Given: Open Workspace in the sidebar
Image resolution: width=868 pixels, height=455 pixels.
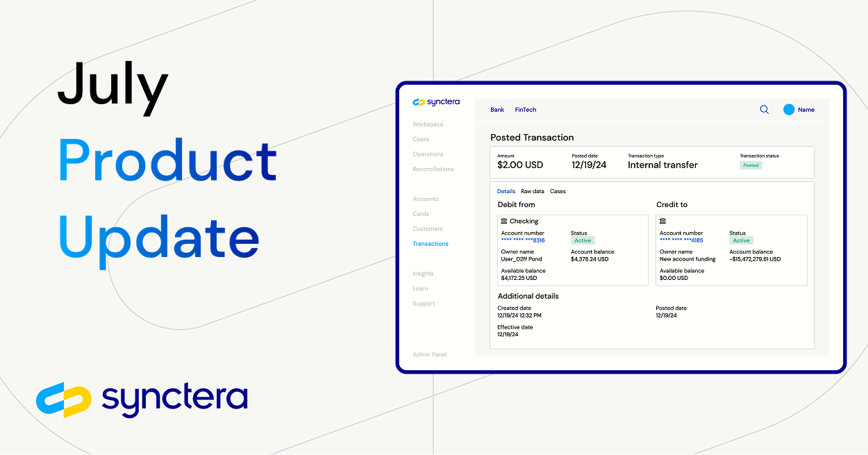Looking at the screenshot, I should (x=428, y=124).
